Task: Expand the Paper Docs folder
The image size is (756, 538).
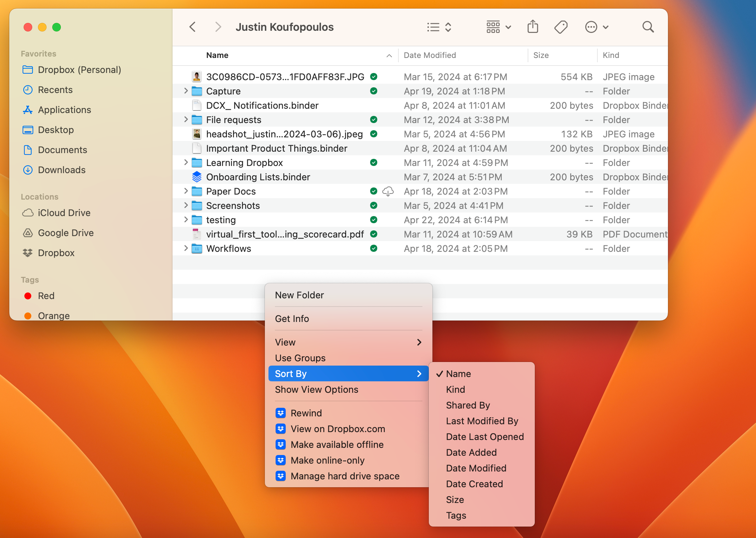Action: click(186, 191)
